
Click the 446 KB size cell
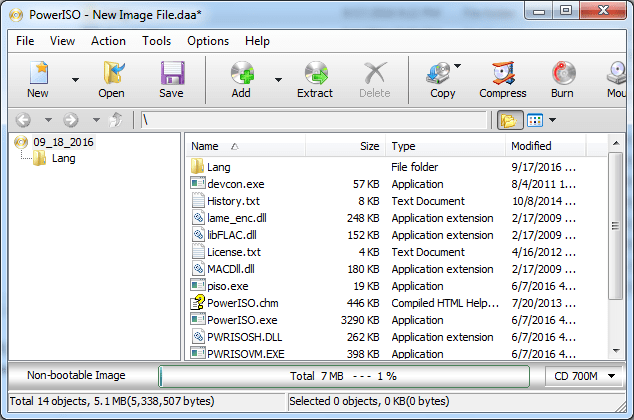coord(363,303)
